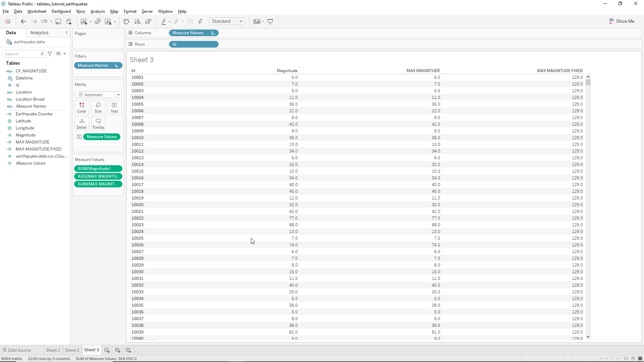
Task: Select the AGG(MAX MAGNITU.. pill
Action: point(98,176)
